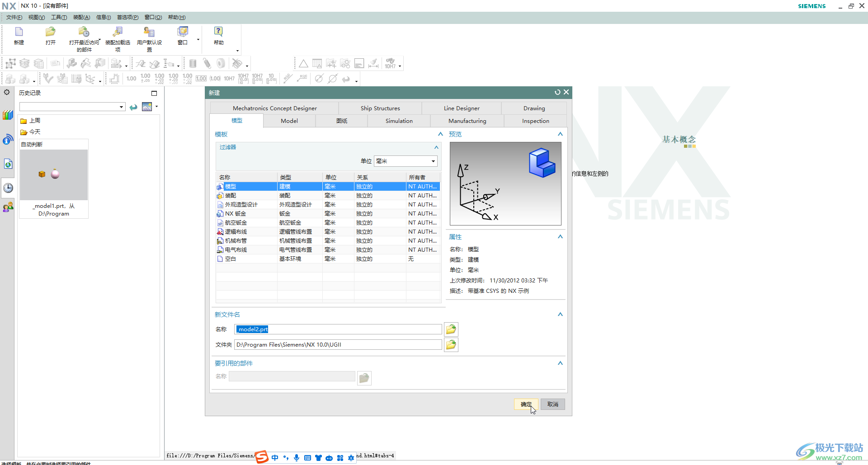Open the Roles sidebar icon
Screen dimensions: 868x465
click(8, 207)
